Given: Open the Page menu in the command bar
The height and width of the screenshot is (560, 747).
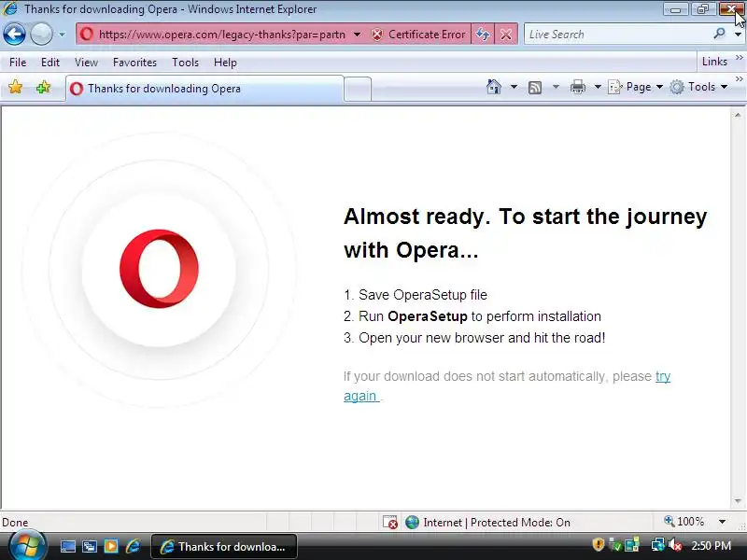Looking at the screenshot, I should pyautogui.click(x=636, y=87).
